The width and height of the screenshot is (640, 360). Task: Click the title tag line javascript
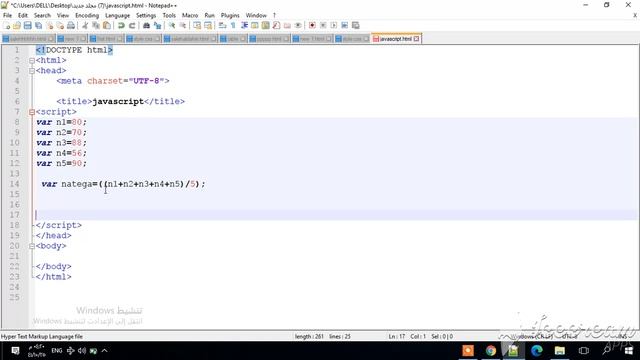[120, 101]
